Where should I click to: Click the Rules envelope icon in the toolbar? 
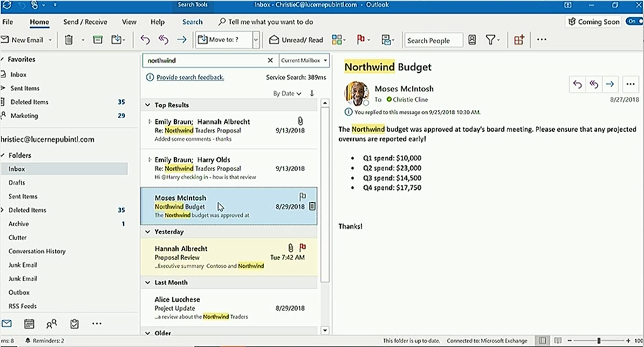click(x=386, y=40)
